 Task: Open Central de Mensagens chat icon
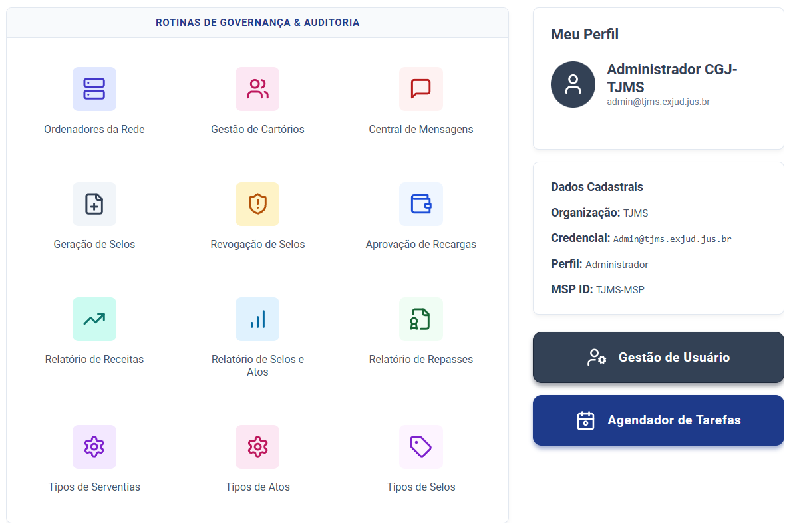(420, 89)
